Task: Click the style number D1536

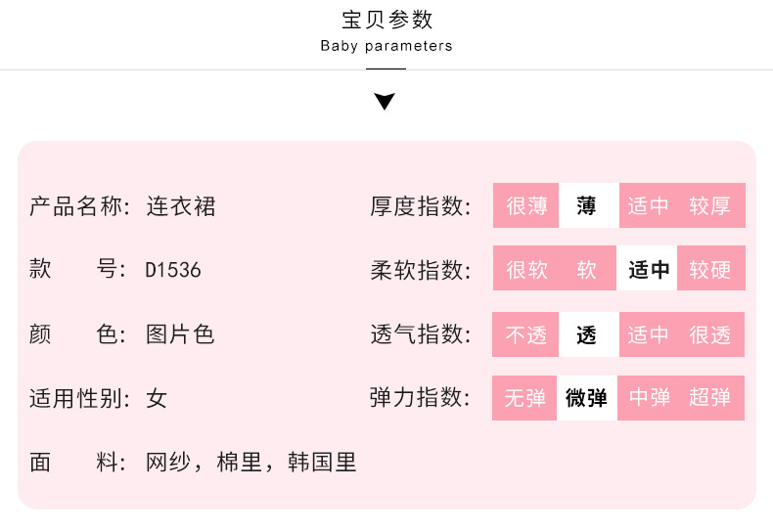Action: pos(173,270)
